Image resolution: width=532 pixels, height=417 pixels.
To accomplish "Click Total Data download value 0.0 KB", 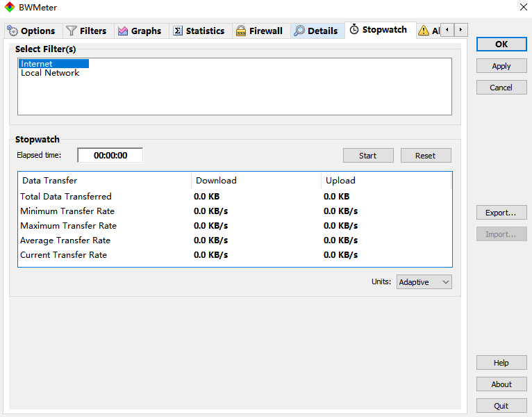I will pos(207,196).
